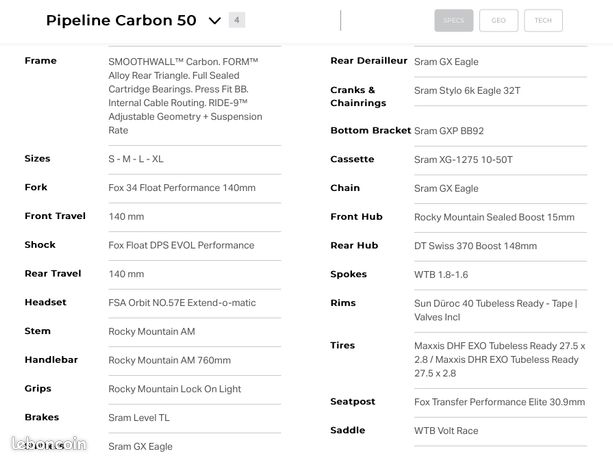The image size is (613, 460).
Task: Select the 'Cranks & Chainrings' label
Action: pyautogui.click(x=358, y=96)
